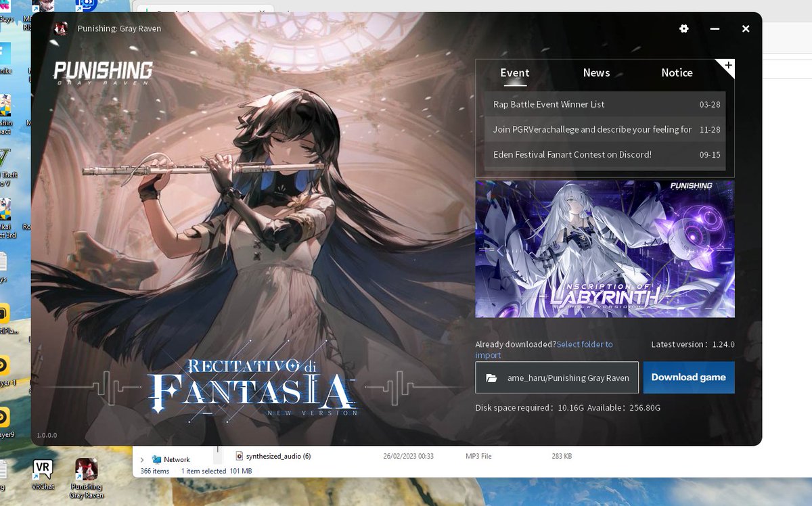Image resolution: width=812 pixels, height=506 pixels.
Task: Open the Inscription of Labyrinth banner
Action: (605, 248)
